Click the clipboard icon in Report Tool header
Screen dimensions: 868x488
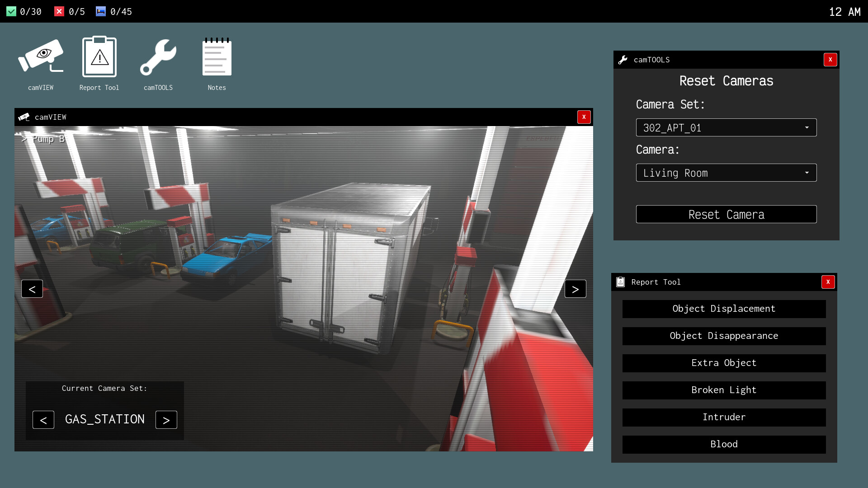(621, 282)
